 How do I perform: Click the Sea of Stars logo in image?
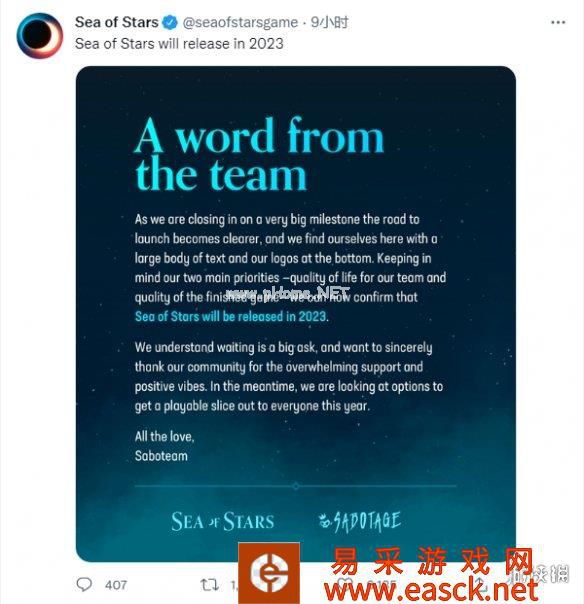pos(223,522)
